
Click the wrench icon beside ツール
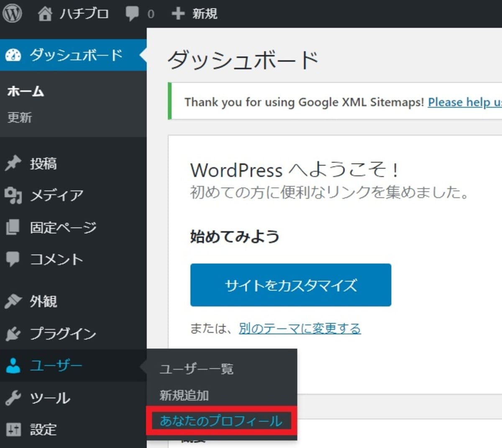pos(13,398)
